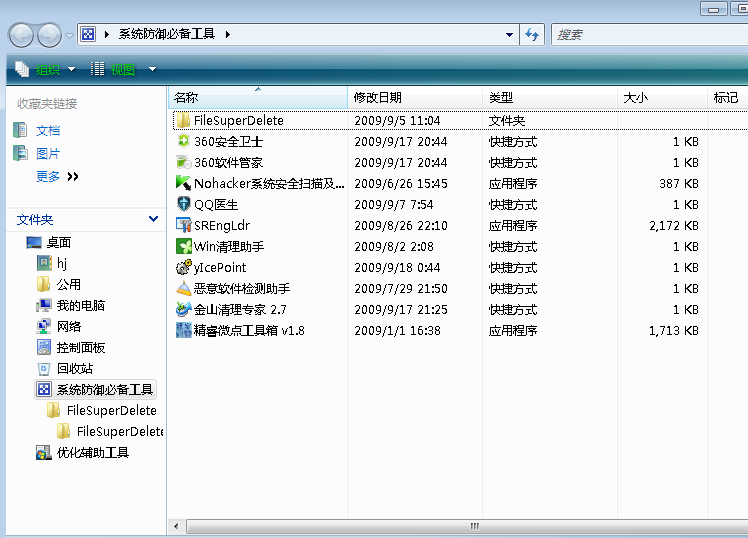
Task: Select the 360软件管家 icon
Action: point(183,163)
